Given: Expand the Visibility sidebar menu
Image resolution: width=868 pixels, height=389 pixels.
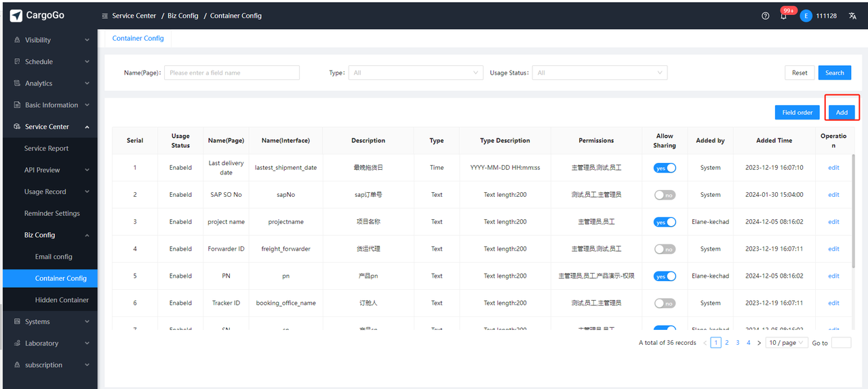Looking at the screenshot, I should pos(87,40).
